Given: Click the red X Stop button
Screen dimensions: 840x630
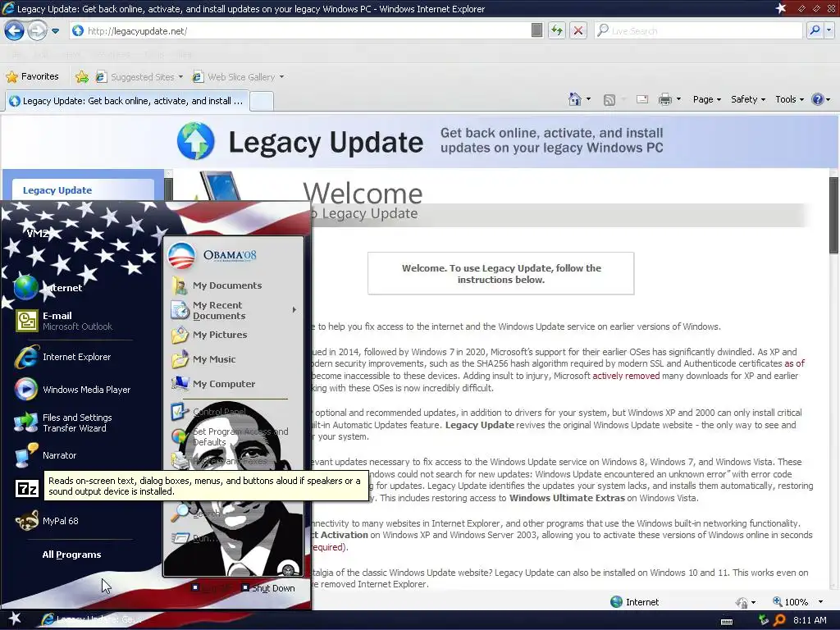Looking at the screenshot, I should coord(578,30).
